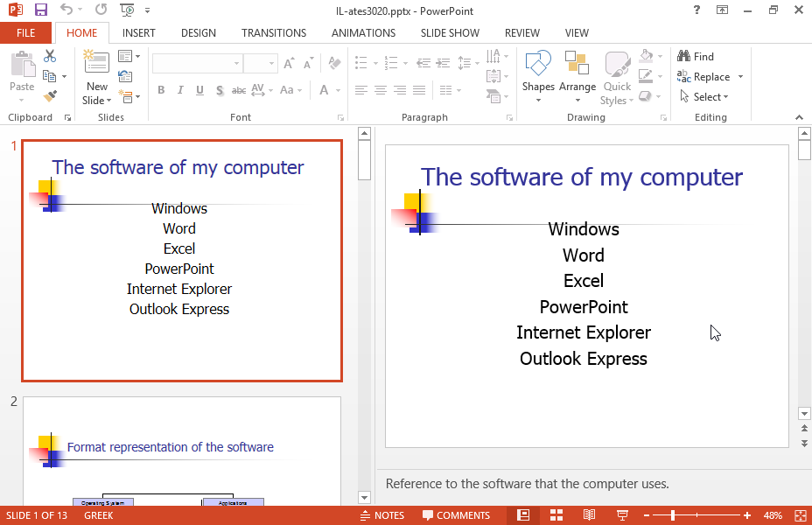
Task: Toggle bulleted list
Action: click(x=361, y=63)
